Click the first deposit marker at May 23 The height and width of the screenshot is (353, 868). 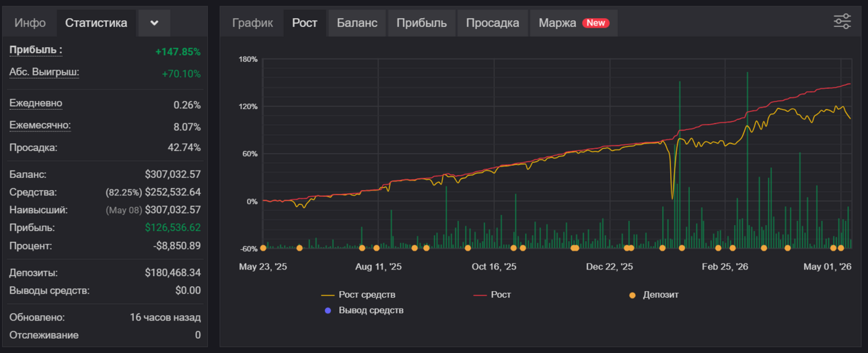pyautogui.click(x=263, y=248)
